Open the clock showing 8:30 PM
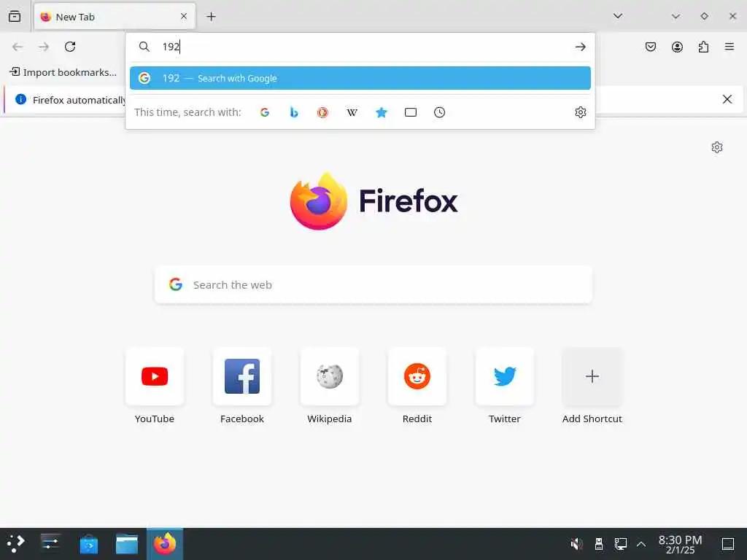This screenshot has height=560, width=747. [x=681, y=544]
